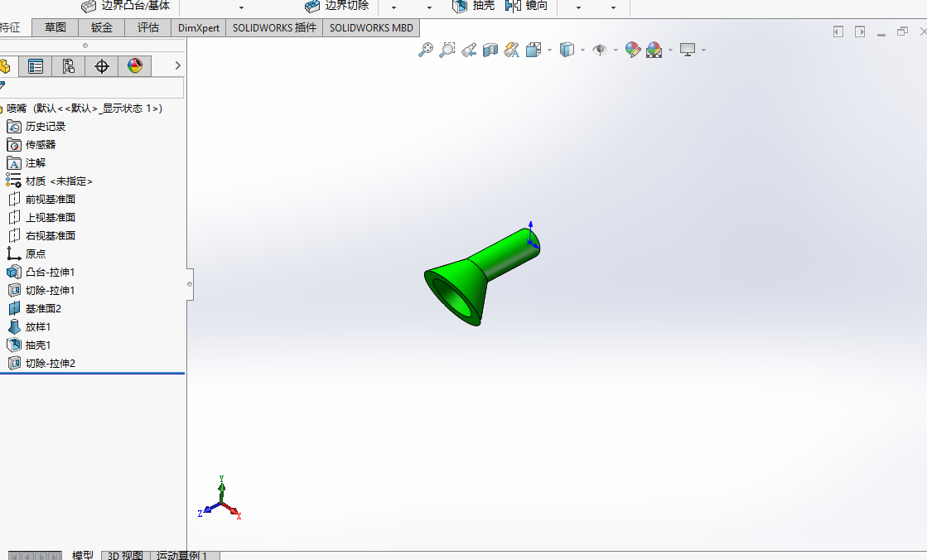Open Hide/Show Items dropdown arrow

tap(616, 51)
